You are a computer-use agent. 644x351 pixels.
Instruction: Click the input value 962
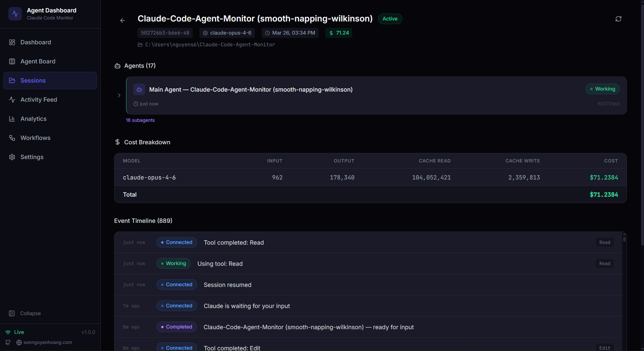click(277, 178)
